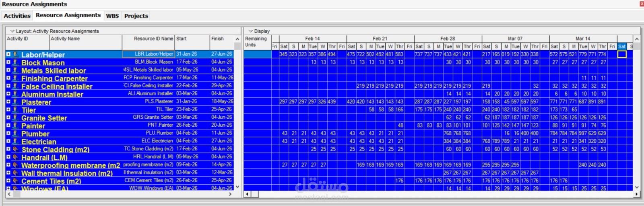Expand the Plasterer resource group

[8, 101]
